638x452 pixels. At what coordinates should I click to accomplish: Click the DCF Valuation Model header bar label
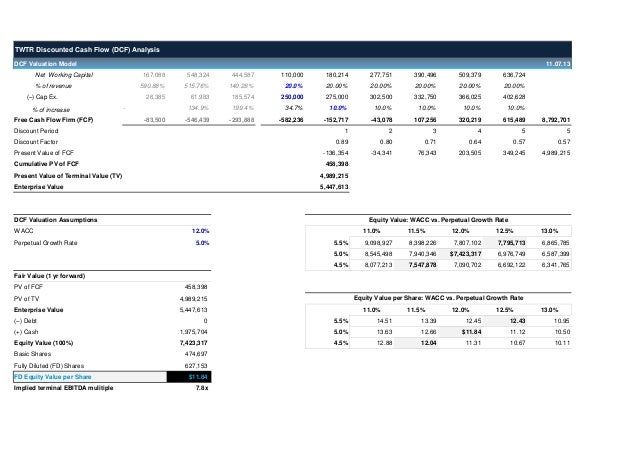click(45, 64)
